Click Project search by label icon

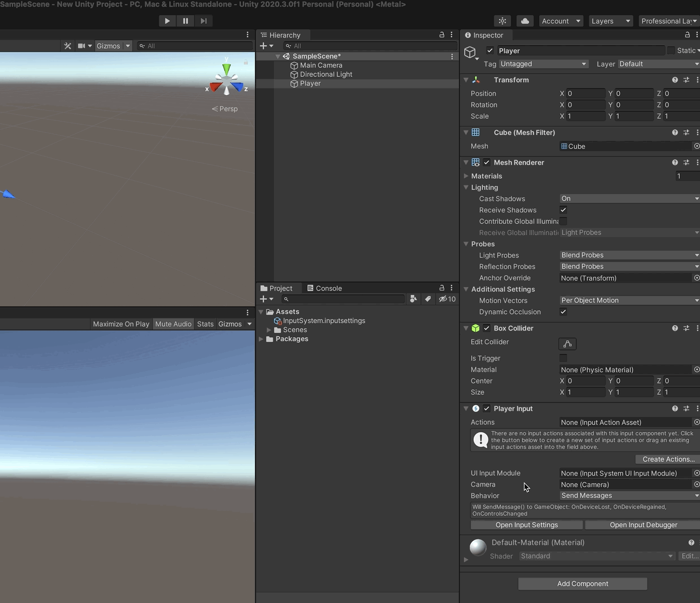point(428,299)
